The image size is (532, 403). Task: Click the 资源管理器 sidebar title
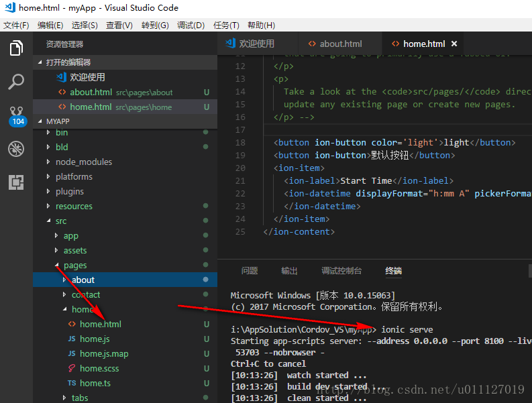64,44
